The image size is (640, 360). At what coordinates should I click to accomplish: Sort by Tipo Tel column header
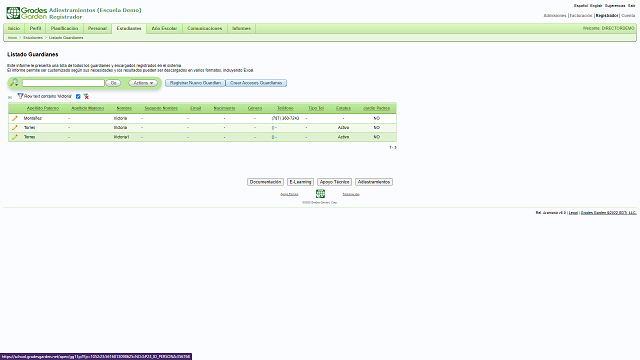coord(316,108)
